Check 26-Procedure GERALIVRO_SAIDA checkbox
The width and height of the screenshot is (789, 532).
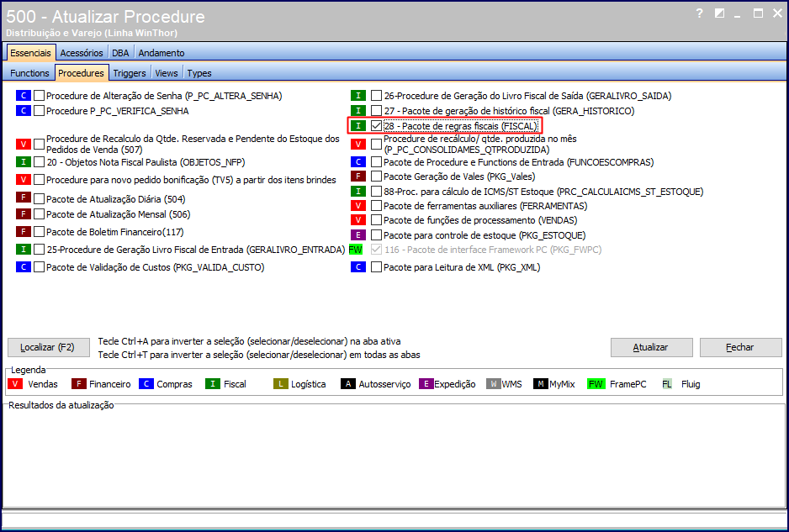376,96
